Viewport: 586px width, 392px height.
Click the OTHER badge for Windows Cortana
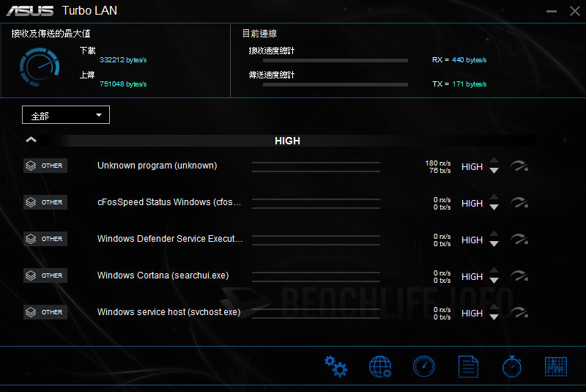[45, 275]
